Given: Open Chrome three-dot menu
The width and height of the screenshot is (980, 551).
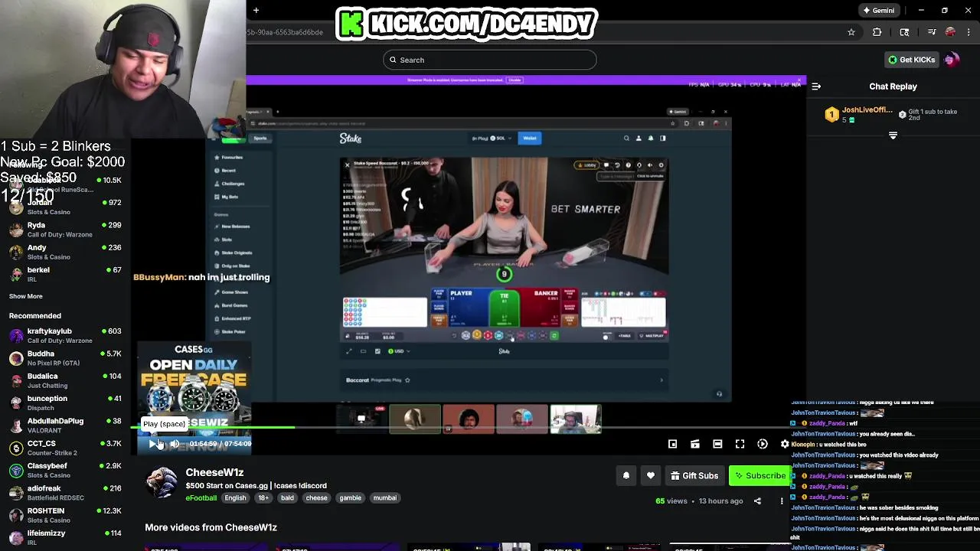Looking at the screenshot, I should [x=969, y=32].
